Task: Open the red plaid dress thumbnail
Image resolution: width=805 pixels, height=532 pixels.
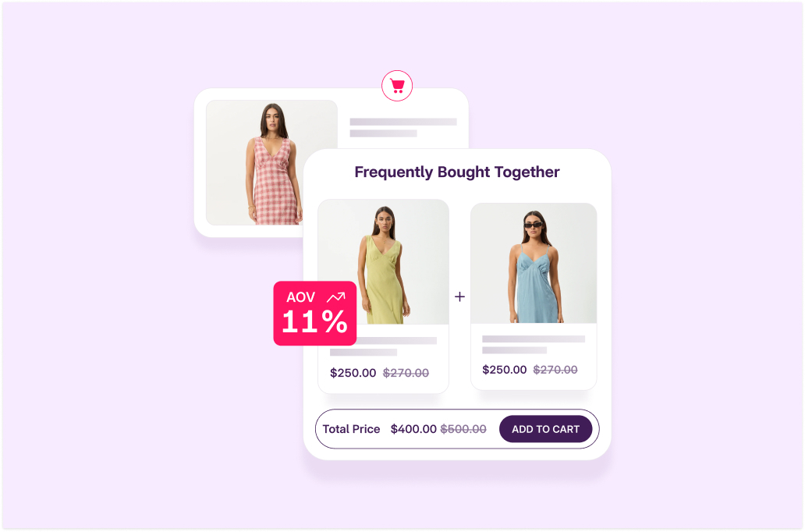Action: pos(271,162)
